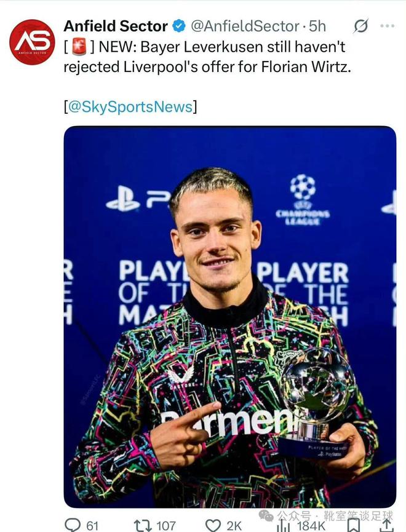
Task: Open Anfield Sector profile avatar
Action: 32,42
